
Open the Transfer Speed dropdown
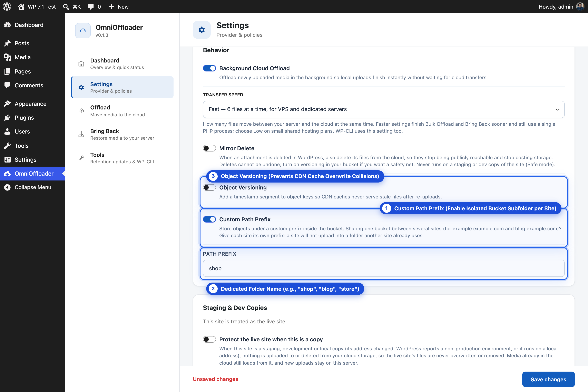coord(383,109)
